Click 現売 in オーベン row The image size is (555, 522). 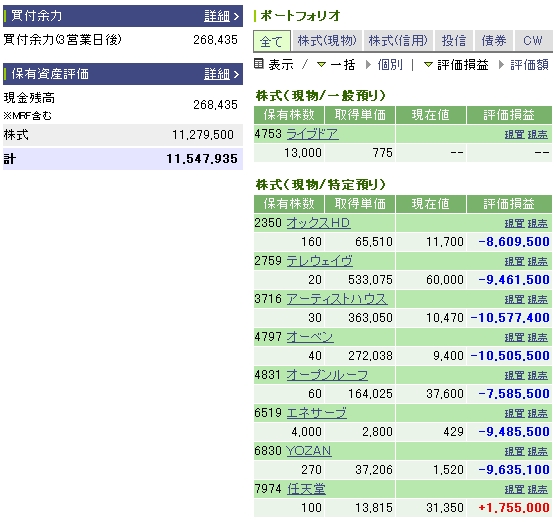tap(538, 338)
